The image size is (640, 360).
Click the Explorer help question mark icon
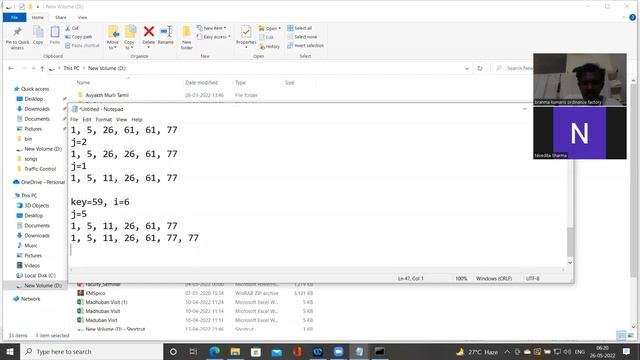click(x=632, y=18)
